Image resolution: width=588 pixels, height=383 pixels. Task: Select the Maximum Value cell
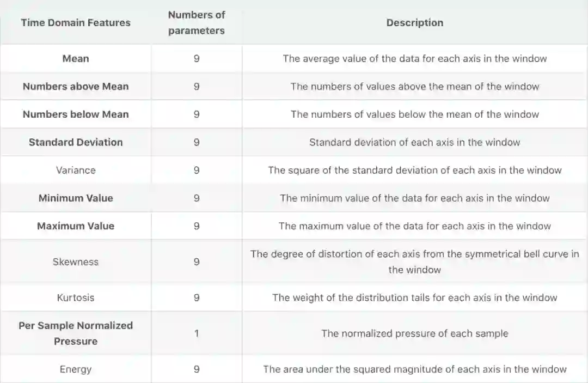coord(76,226)
